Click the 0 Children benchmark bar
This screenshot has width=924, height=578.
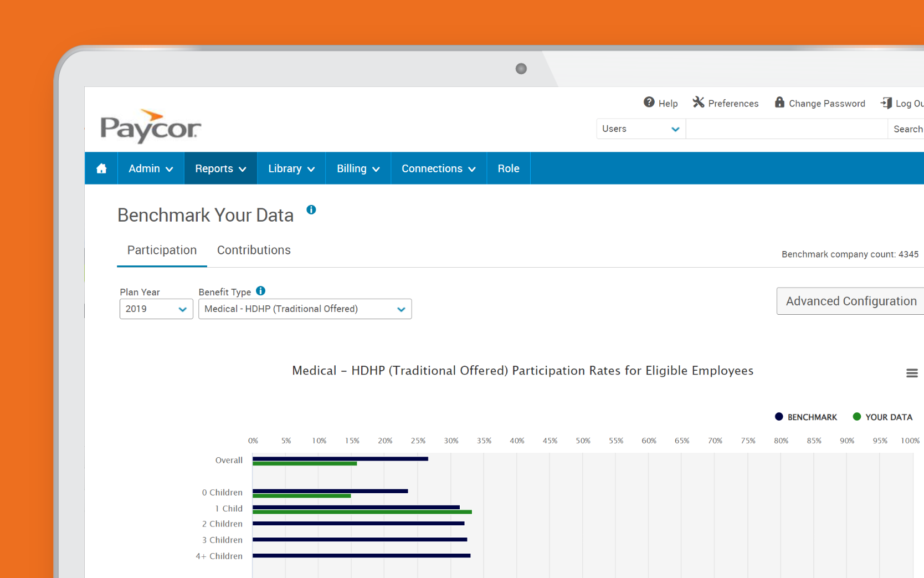[x=330, y=491]
